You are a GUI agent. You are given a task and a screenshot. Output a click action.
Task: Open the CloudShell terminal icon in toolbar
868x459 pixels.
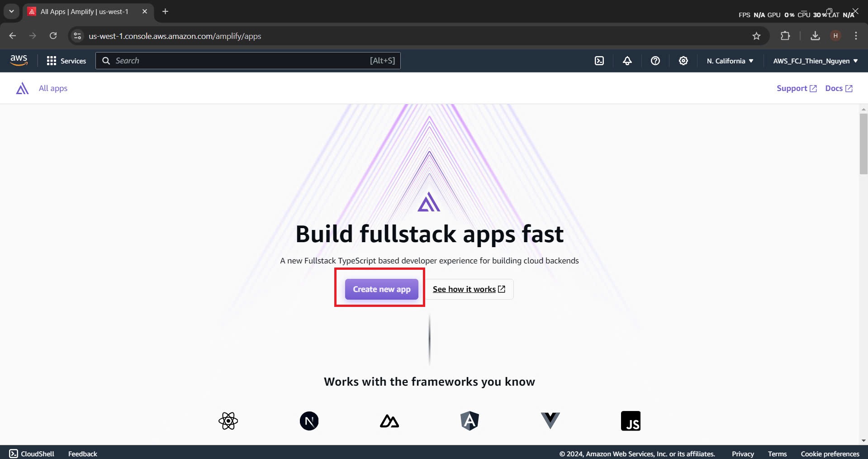coord(599,60)
